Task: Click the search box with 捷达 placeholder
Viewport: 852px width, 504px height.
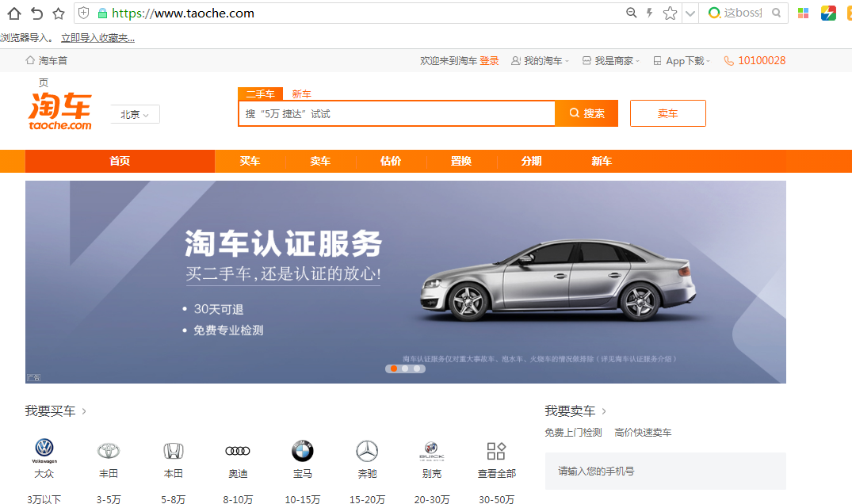Action: point(396,113)
